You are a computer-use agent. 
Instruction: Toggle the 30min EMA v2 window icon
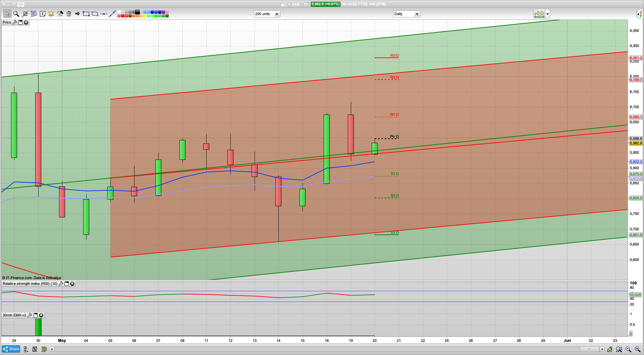pyautogui.click(x=35, y=315)
